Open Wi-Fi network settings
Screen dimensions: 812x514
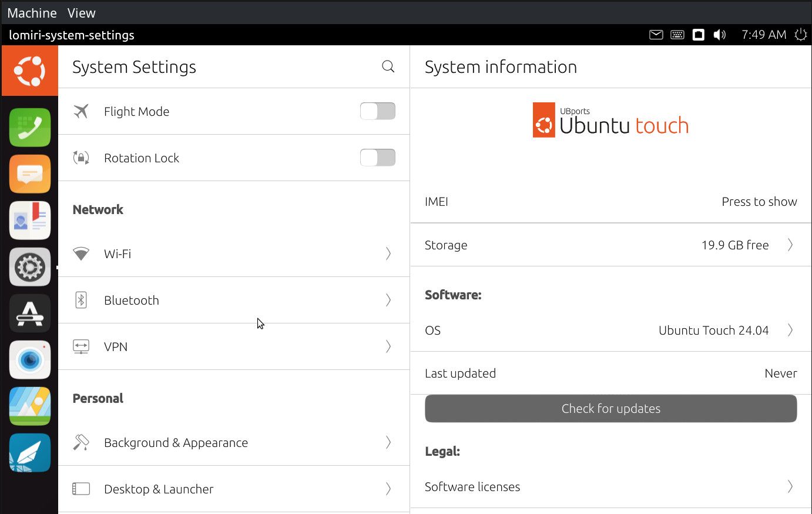click(x=233, y=254)
